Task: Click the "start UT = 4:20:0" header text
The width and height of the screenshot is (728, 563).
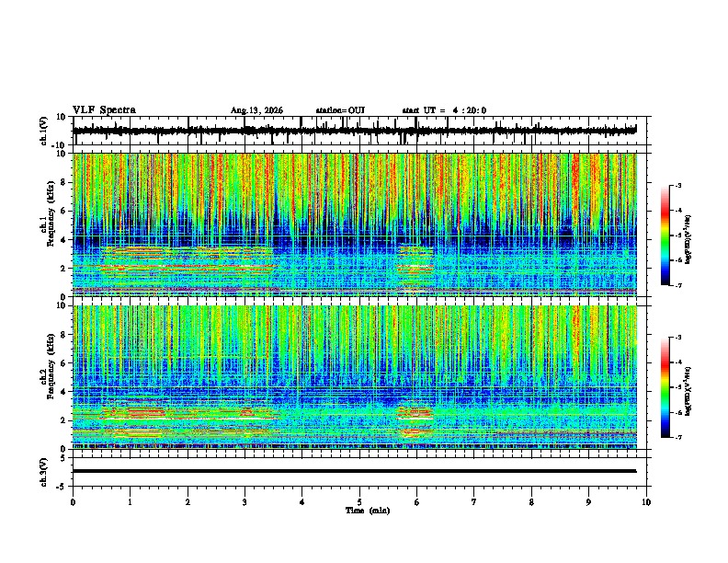Action: click(444, 110)
